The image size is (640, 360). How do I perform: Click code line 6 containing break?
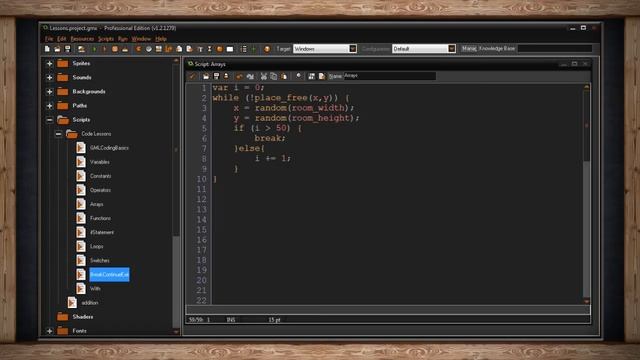click(270, 138)
